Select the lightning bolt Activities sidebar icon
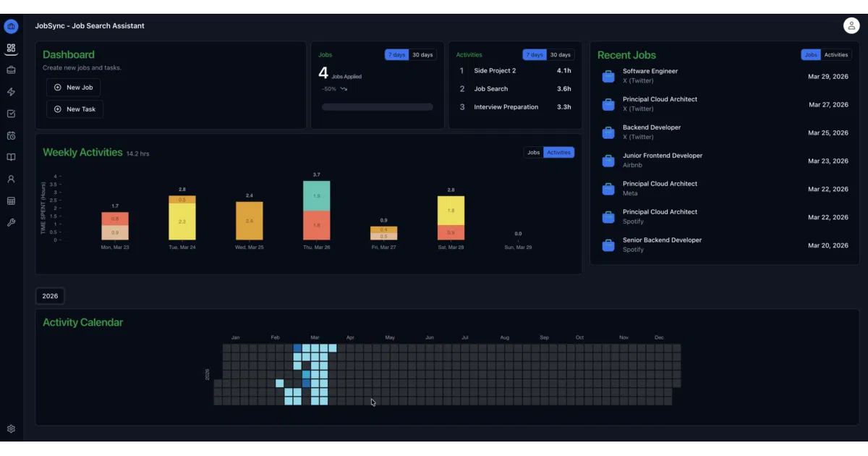 pyautogui.click(x=11, y=92)
